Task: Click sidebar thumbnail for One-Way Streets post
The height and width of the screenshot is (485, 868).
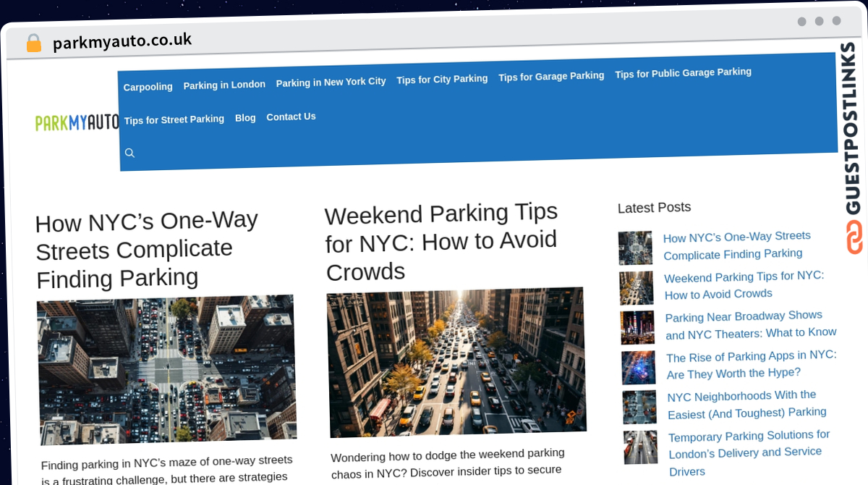Action: click(x=636, y=248)
